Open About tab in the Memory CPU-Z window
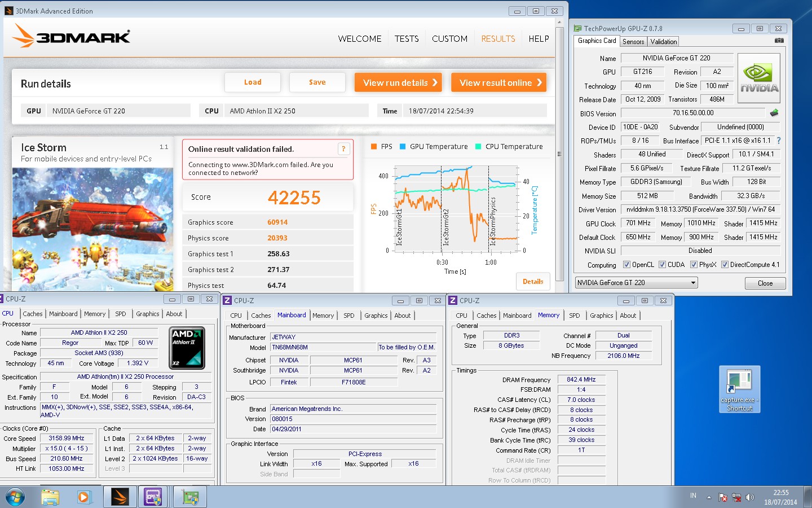The image size is (812, 508). pos(628,316)
